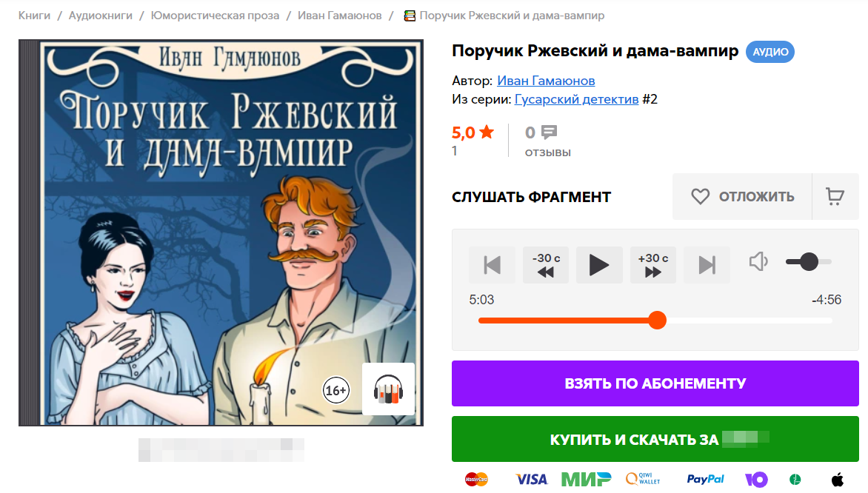
Task: Open Книги breadcrumb link
Action: (34, 16)
